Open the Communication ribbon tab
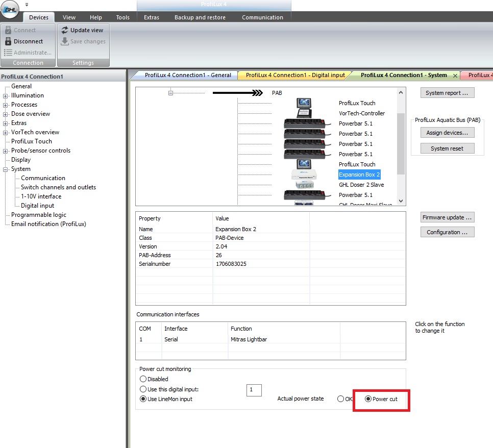This screenshot has height=448, width=493. 262,17
